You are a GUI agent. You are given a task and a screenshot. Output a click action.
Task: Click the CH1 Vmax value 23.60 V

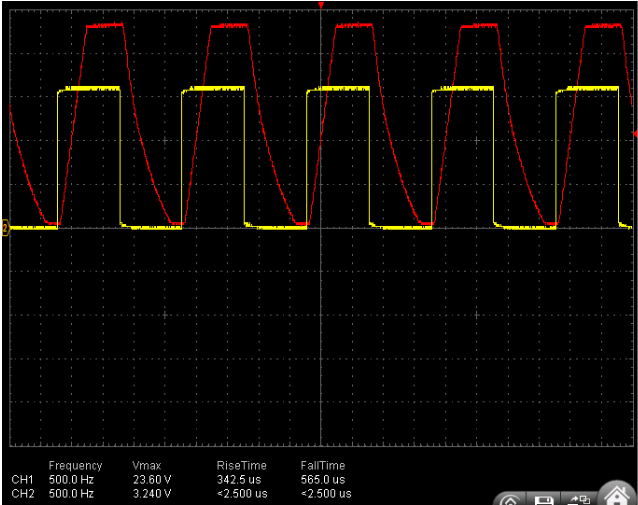coord(152,480)
